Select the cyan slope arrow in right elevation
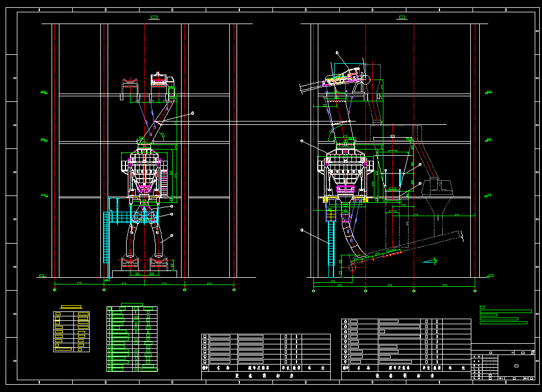Viewport: 542px width, 392px height. point(430,261)
